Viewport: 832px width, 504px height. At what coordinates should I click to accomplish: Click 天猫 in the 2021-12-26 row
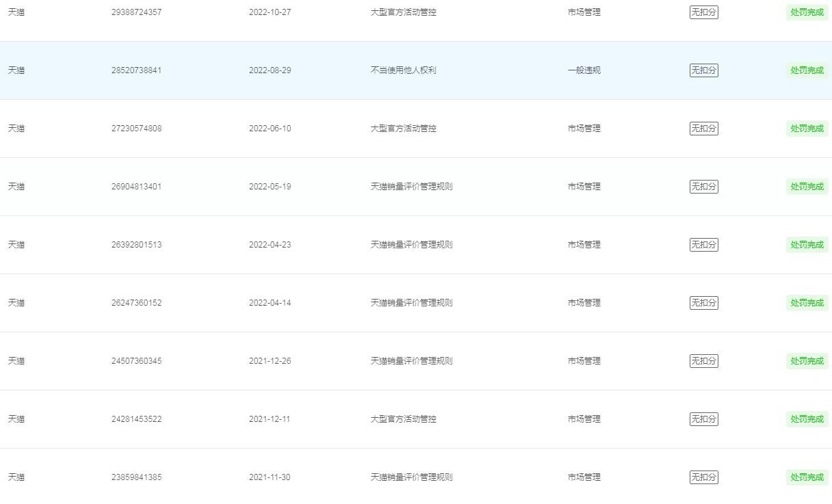pyautogui.click(x=16, y=361)
